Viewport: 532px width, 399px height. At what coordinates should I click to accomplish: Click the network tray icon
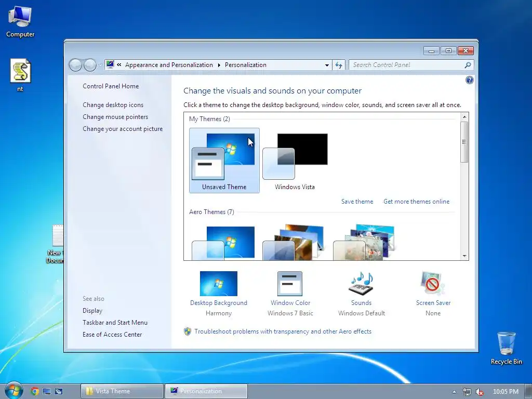(467, 392)
